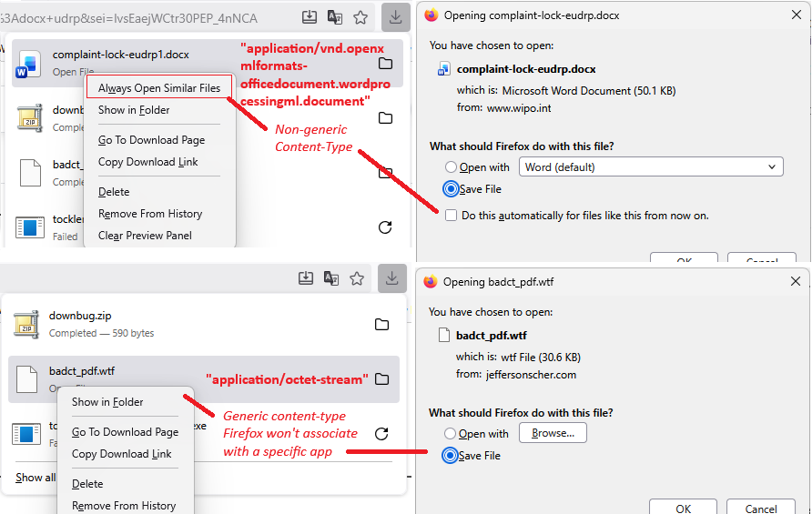
Task: Choose Remove From History in bottom menu
Action: coord(124,506)
